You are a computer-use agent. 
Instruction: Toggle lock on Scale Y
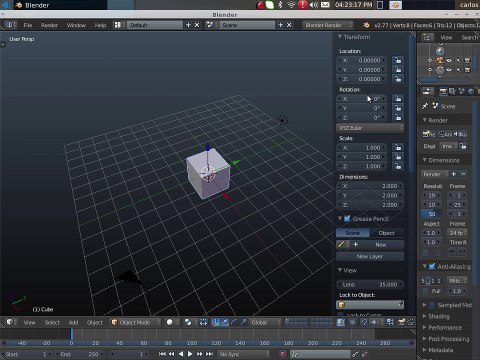pos(398,157)
